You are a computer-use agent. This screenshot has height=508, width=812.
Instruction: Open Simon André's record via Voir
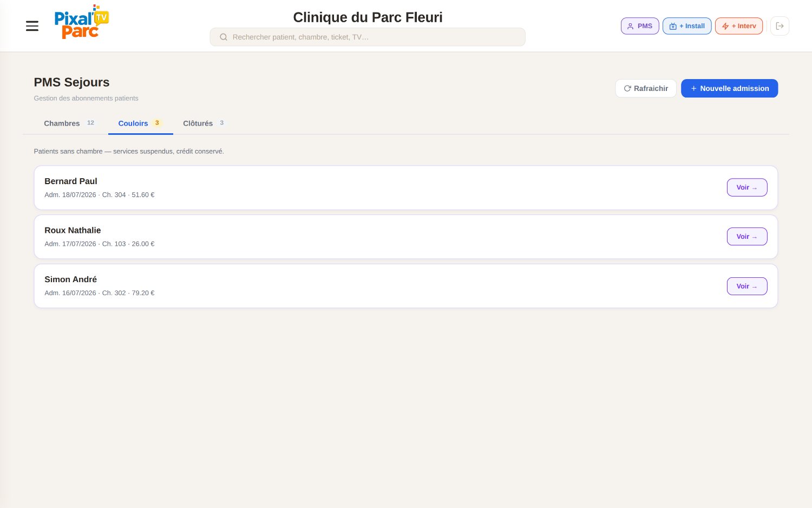[x=746, y=286]
